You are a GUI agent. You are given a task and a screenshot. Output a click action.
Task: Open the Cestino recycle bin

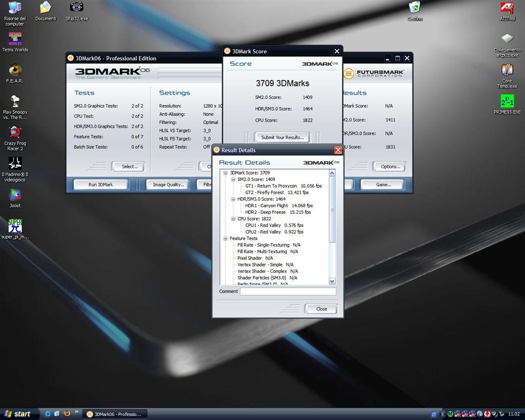point(414,11)
